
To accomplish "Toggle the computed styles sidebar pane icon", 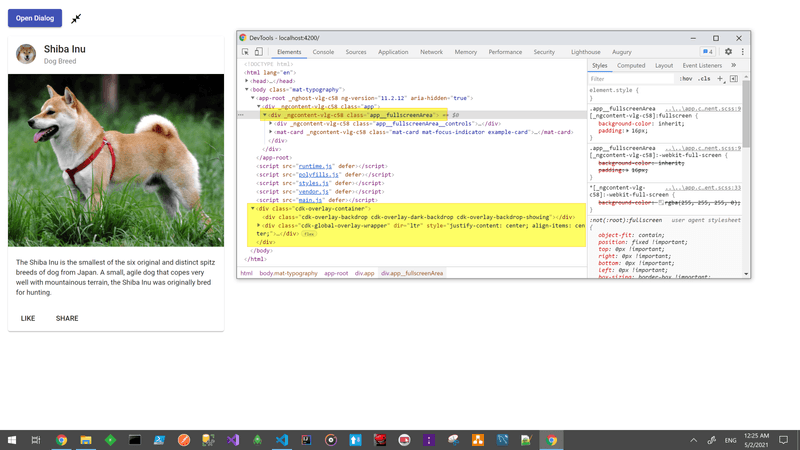I will click(734, 79).
